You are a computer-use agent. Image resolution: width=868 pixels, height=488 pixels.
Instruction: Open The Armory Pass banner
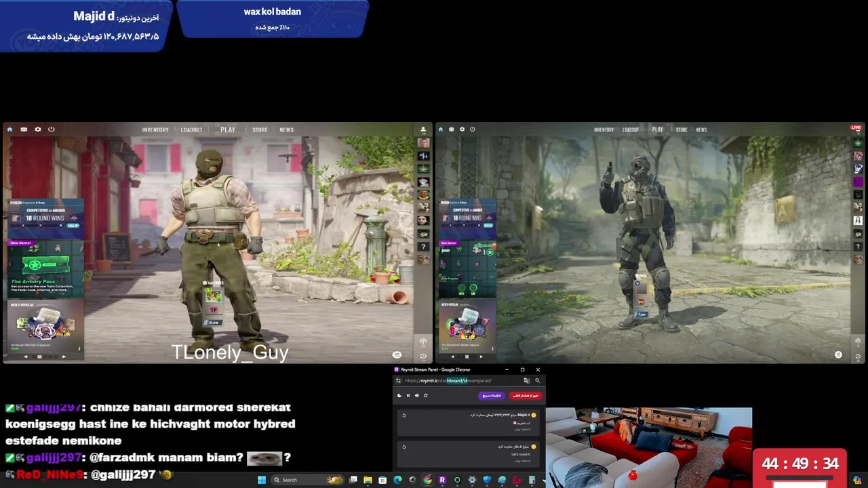[x=45, y=269]
